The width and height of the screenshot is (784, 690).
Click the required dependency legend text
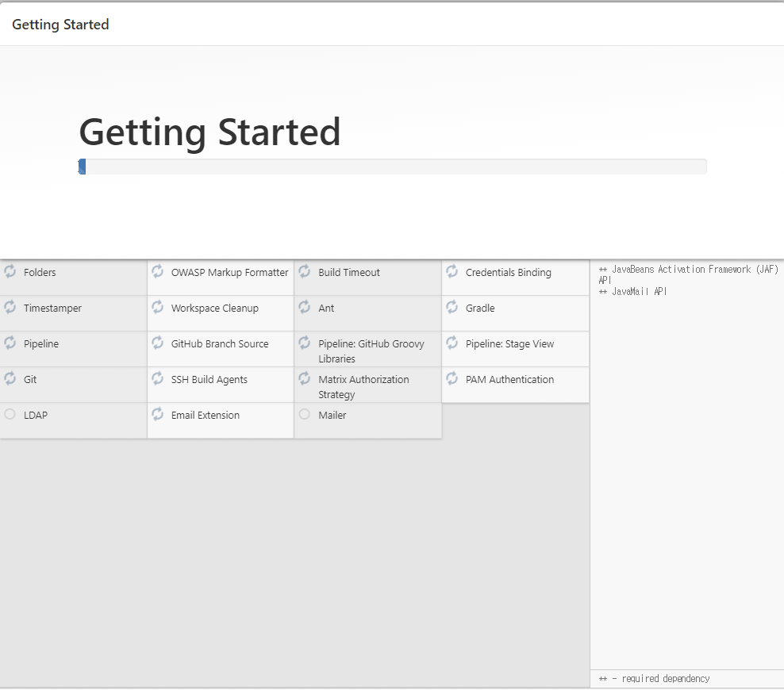coord(654,679)
